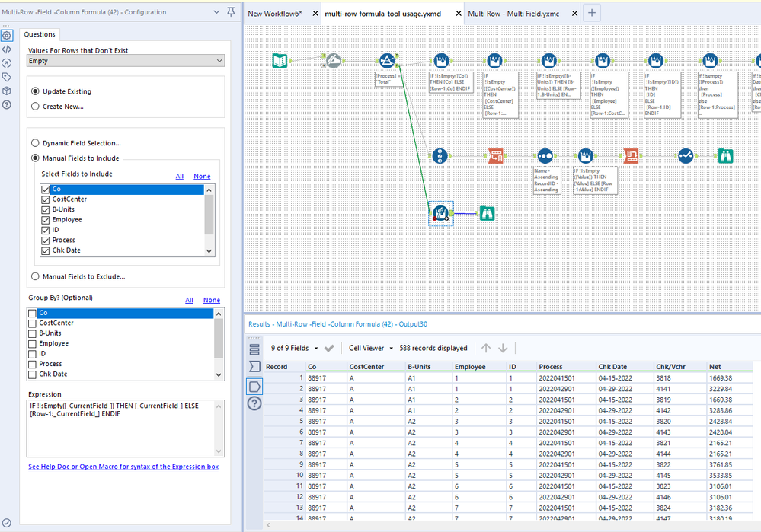Select Manual Fields to Include radio button
The height and width of the screenshot is (532, 761).
click(x=35, y=158)
